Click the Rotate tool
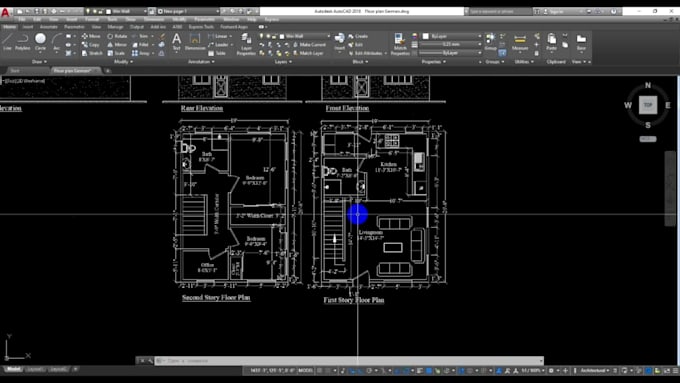 (117, 36)
